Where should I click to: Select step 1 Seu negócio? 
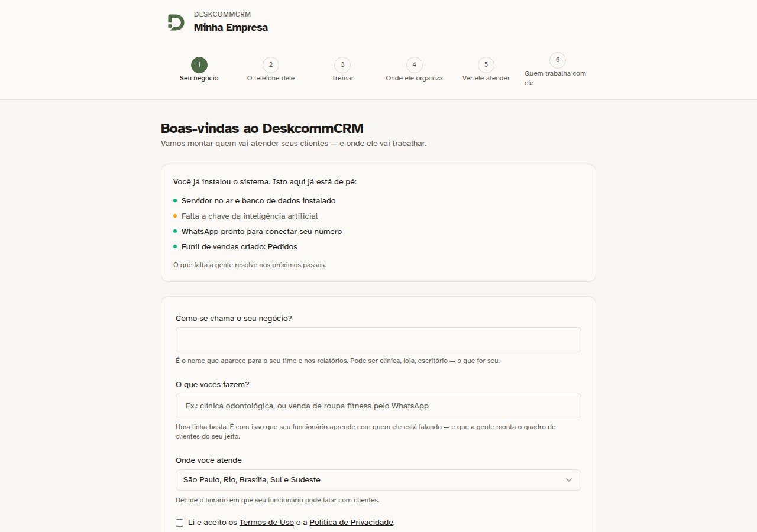click(199, 70)
